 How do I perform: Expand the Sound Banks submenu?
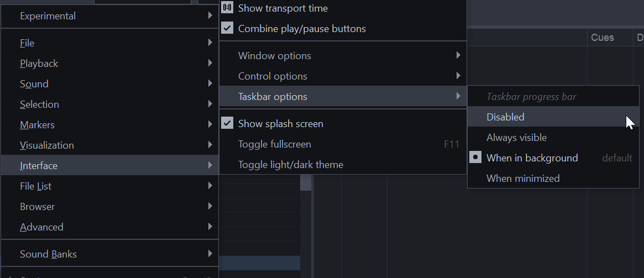pos(48,254)
